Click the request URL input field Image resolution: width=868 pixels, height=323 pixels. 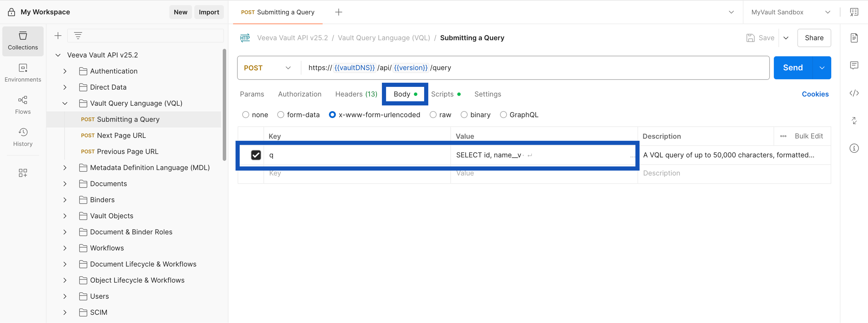[573, 68]
